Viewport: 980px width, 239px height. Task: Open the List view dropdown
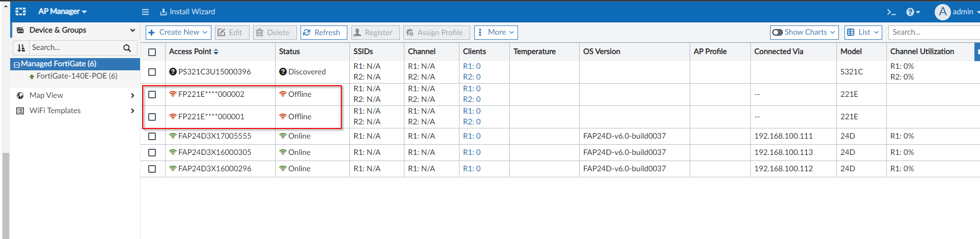click(863, 32)
